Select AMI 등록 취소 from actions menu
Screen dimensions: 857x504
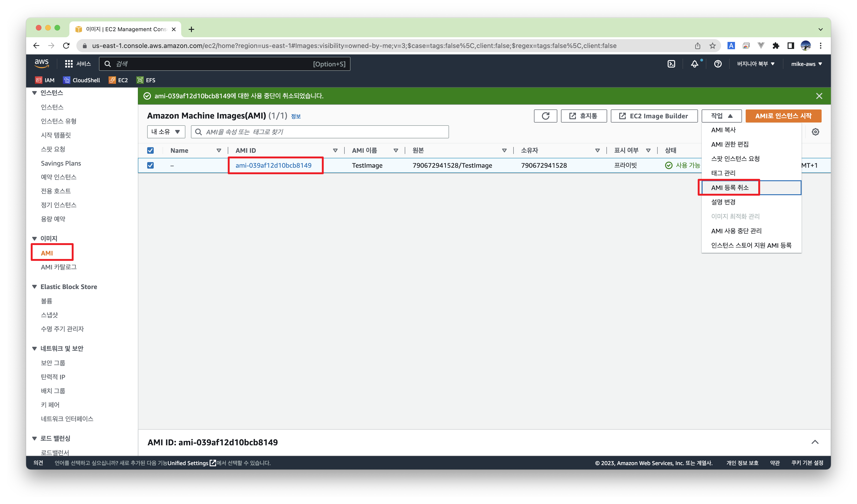tap(730, 188)
